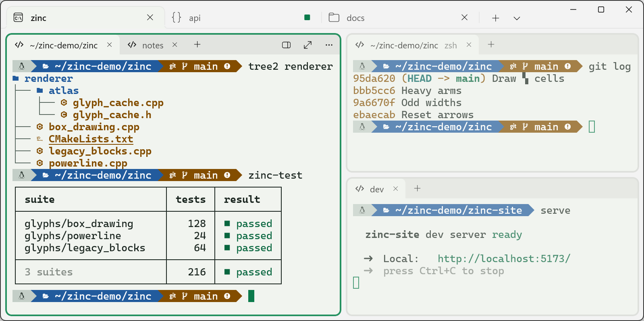Open the CMakeLists.txt underlined file
This screenshot has height=321, width=644.
91,139
